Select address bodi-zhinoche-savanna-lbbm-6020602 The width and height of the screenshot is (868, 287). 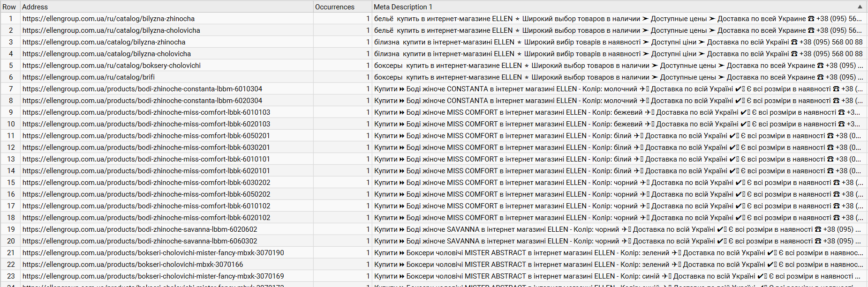(167, 229)
